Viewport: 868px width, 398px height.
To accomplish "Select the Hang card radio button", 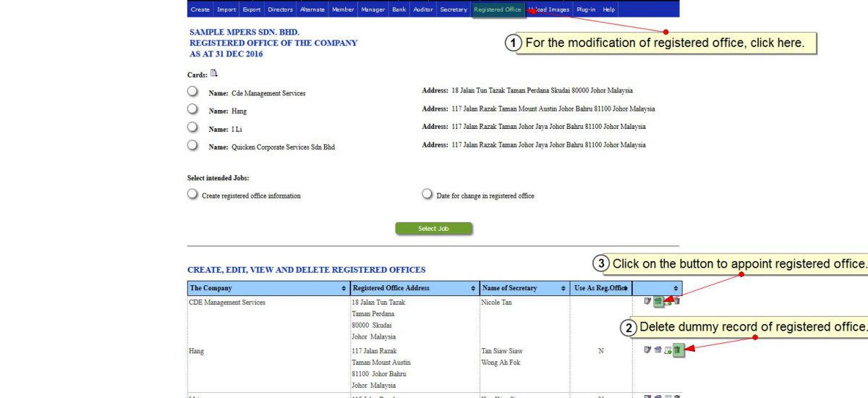I will (192, 110).
